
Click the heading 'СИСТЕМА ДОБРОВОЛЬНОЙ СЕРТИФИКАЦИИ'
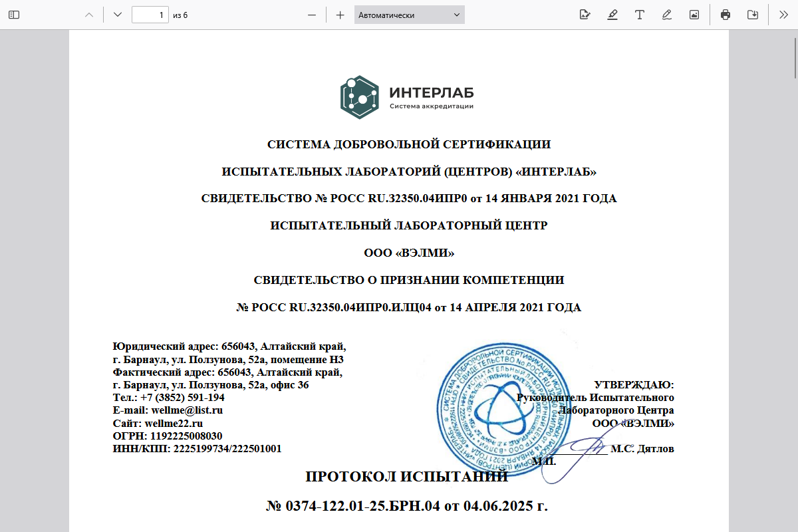(x=409, y=144)
